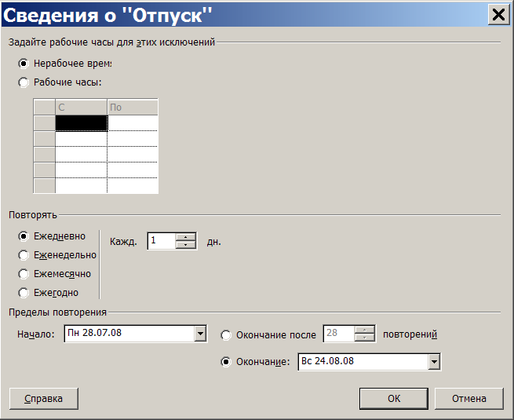The width and height of the screenshot is (514, 420).
Task: Click the repetitions count field showing 28
Action: 339,334
